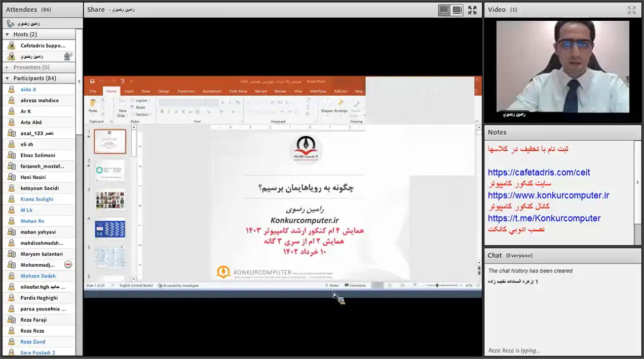Open t.me/Konkurcomputer link in Notes
Image resolution: width=644 pixels, height=359 pixels.
pyautogui.click(x=544, y=218)
